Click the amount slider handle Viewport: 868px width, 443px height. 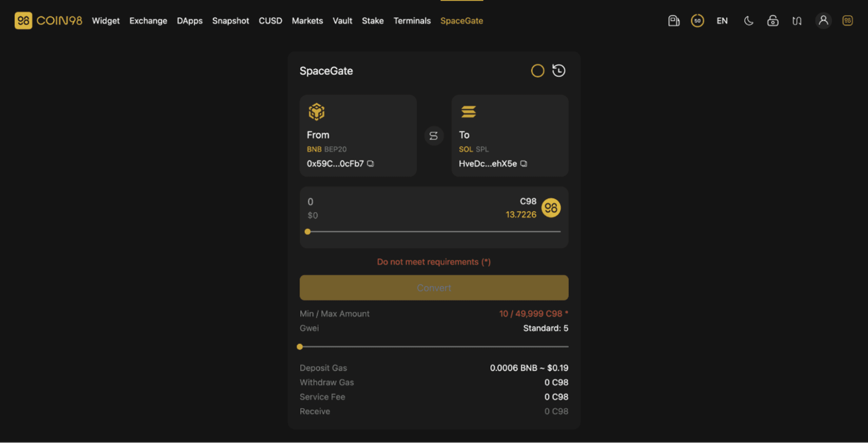(x=308, y=232)
